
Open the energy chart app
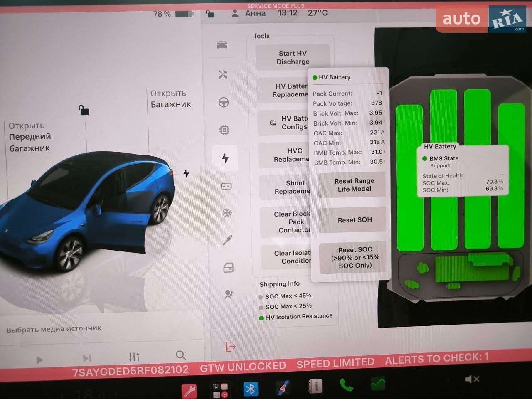click(x=378, y=383)
